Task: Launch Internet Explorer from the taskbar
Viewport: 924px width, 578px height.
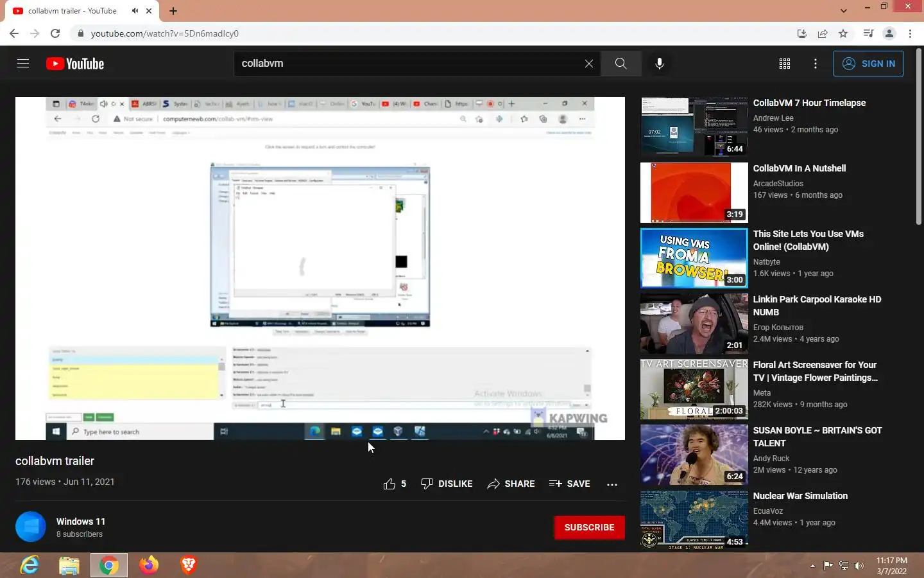Action: (x=30, y=565)
